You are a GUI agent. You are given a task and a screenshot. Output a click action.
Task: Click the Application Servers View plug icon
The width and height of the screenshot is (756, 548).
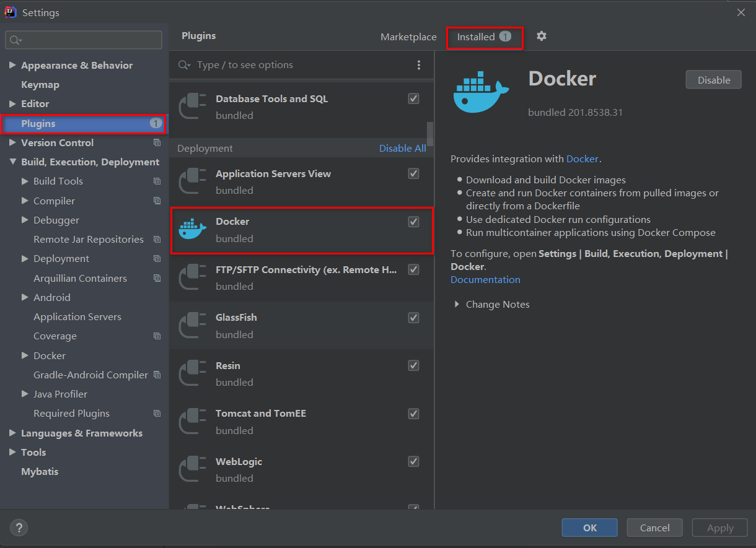[x=192, y=181]
